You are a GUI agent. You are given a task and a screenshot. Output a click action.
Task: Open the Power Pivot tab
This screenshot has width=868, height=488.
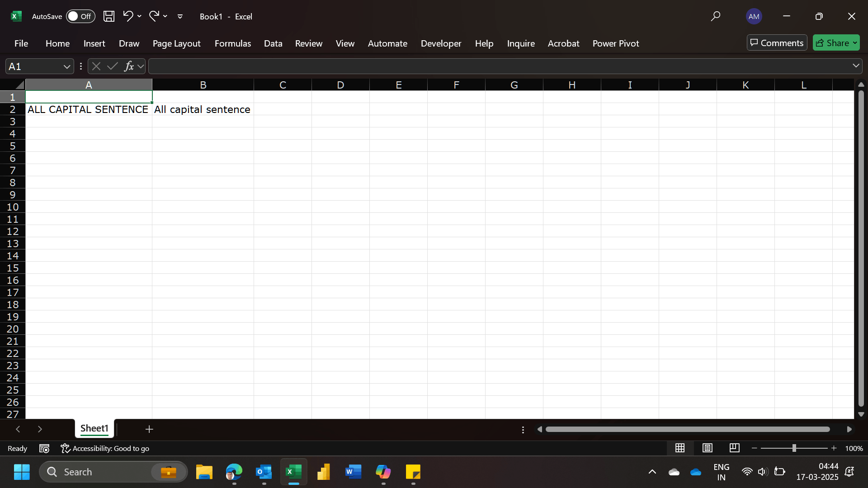pos(615,43)
